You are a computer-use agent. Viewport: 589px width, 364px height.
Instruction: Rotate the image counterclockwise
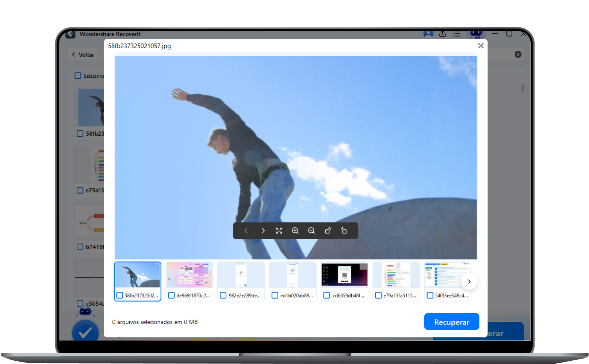click(344, 231)
